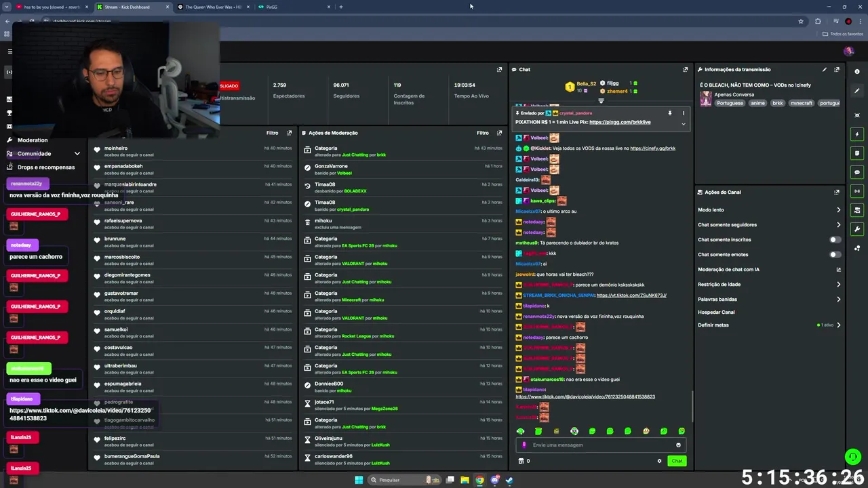Switch to Stream - Kick Dashboard tab
This screenshot has height=488, width=868.
pos(132,7)
